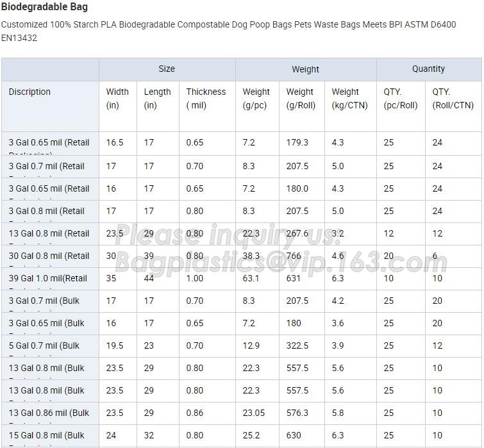This screenshot has height=448, width=484.
Task: Click the Discription column header
Action: (x=29, y=92)
